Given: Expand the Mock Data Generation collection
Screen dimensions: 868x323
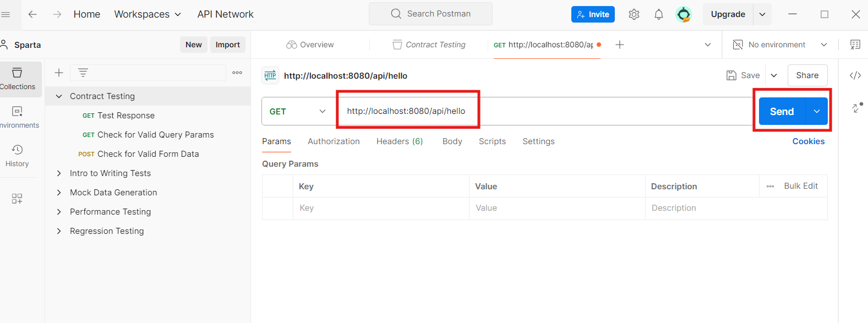Looking at the screenshot, I should pos(59,193).
